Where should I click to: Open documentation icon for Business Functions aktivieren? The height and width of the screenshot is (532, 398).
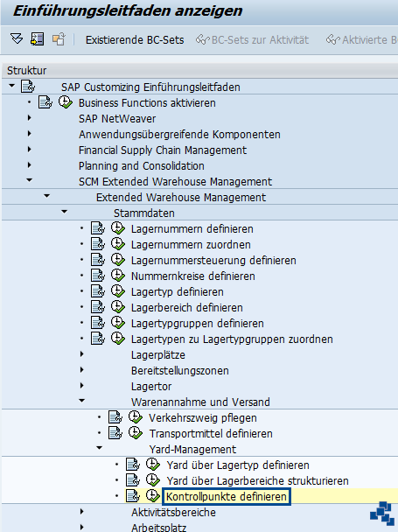[45, 102]
